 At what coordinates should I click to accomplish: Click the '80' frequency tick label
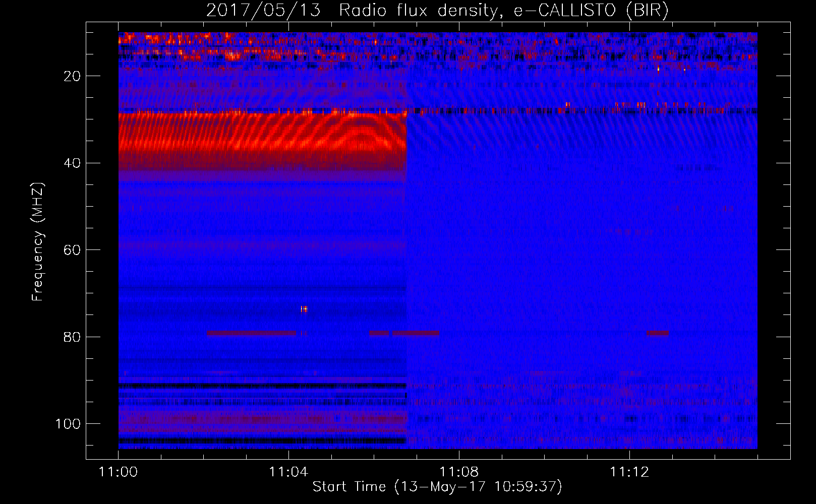pyautogui.click(x=72, y=337)
